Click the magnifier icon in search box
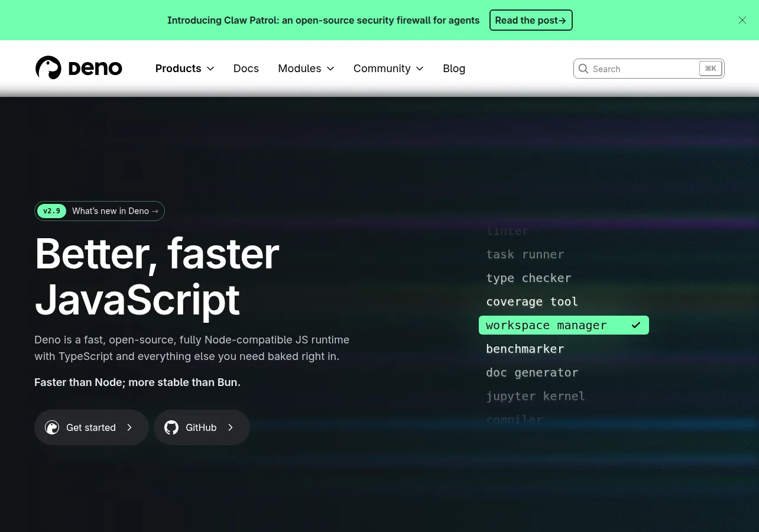Screen dimensions: 759x532 coord(583,69)
